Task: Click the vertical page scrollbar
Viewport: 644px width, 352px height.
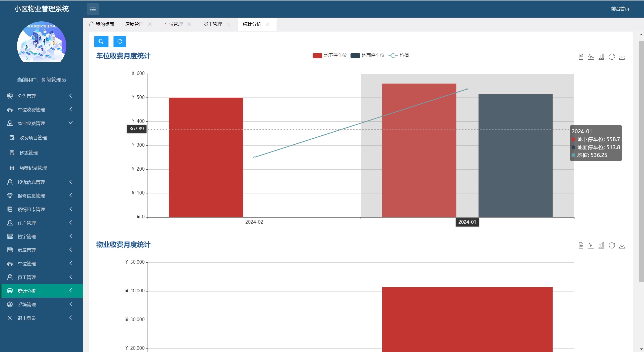Action: click(641, 161)
